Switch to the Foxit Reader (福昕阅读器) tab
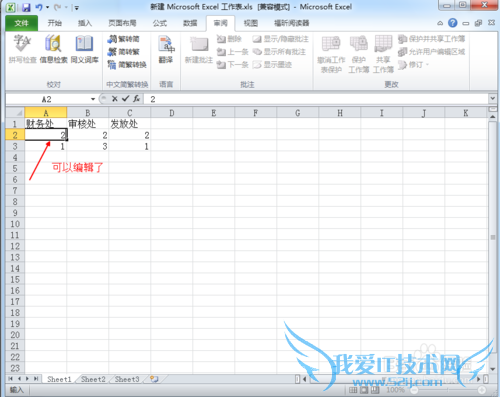The image size is (500, 397). pyautogui.click(x=292, y=23)
